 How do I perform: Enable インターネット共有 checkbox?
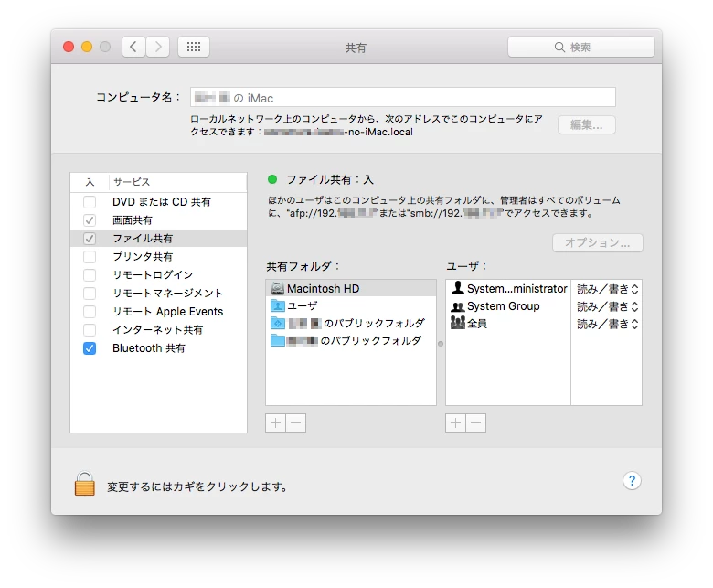point(90,330)
